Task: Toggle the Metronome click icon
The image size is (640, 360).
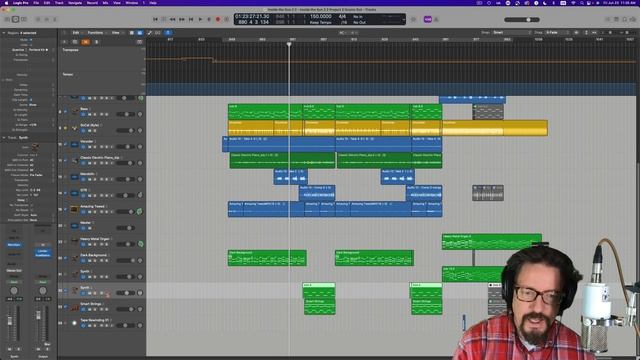Action: pos(436,19)
